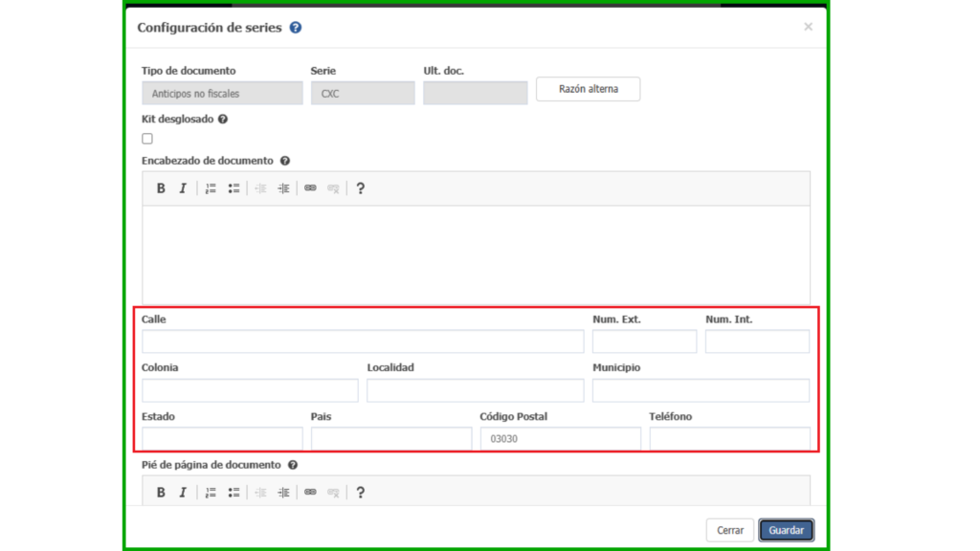Open the Razón alterna button
The width and height of the screenshot is (980, 551).
tap(588, 89)
